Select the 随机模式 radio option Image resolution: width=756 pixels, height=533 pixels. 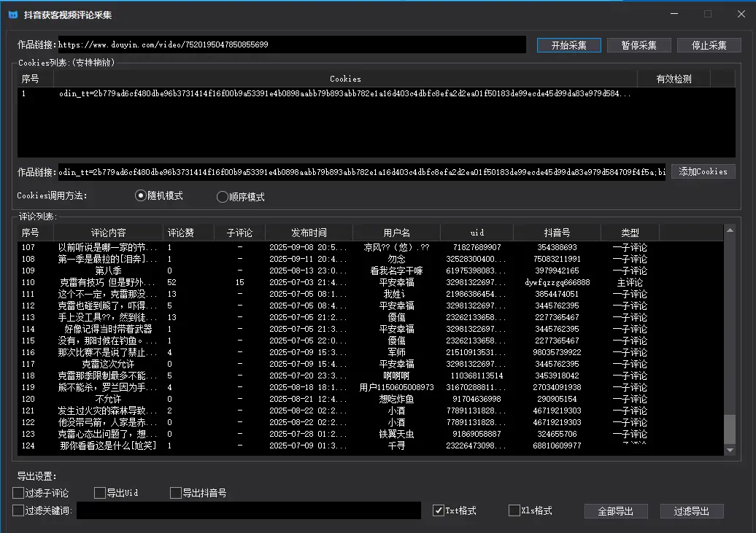pyautogui.click(x=142, y=195)
